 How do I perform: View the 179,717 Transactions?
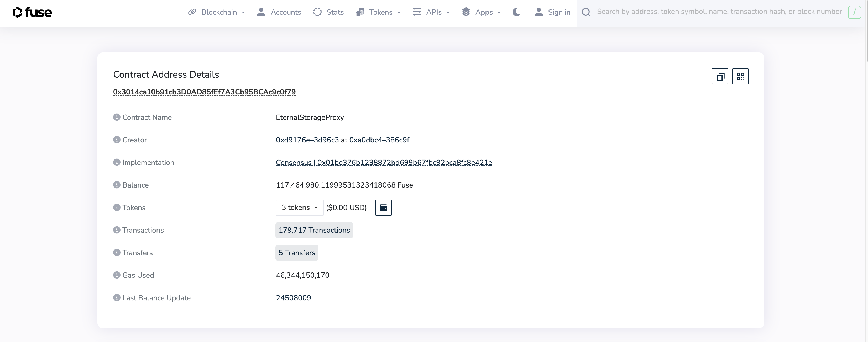(314, 230)
